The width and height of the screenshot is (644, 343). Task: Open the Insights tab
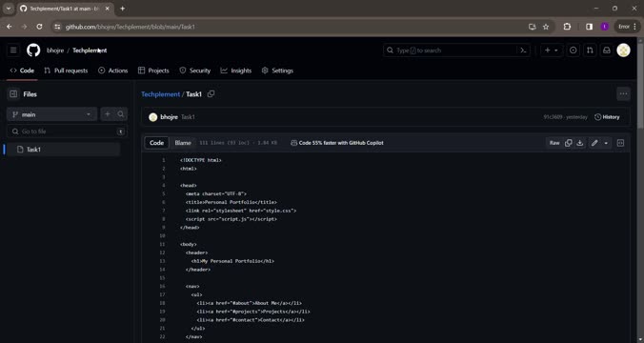click(x=236, y=71)
